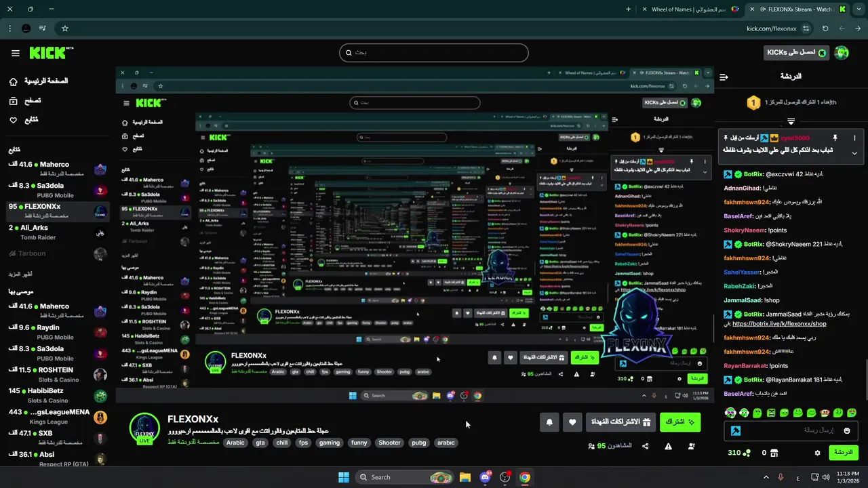This screenshot has height=488, width=868.
Task: Select the gaming tag
Action: pos(330,443)
